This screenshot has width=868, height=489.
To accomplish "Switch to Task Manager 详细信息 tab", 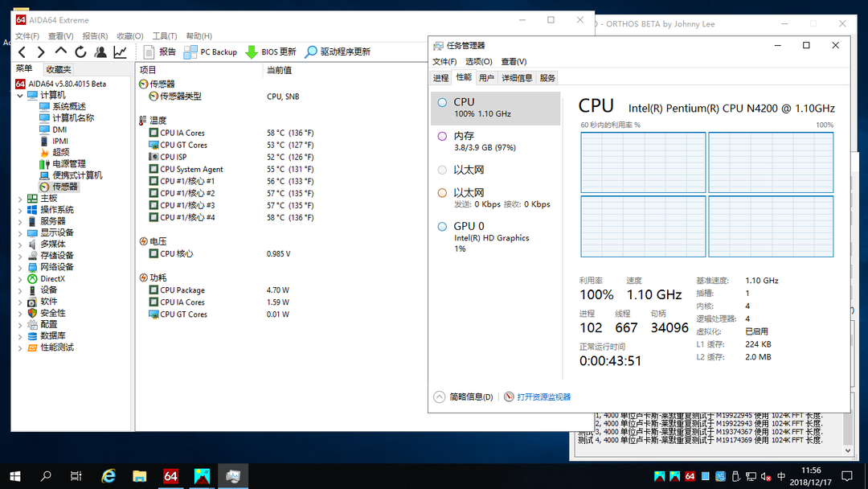I will [x=517, y=78].
